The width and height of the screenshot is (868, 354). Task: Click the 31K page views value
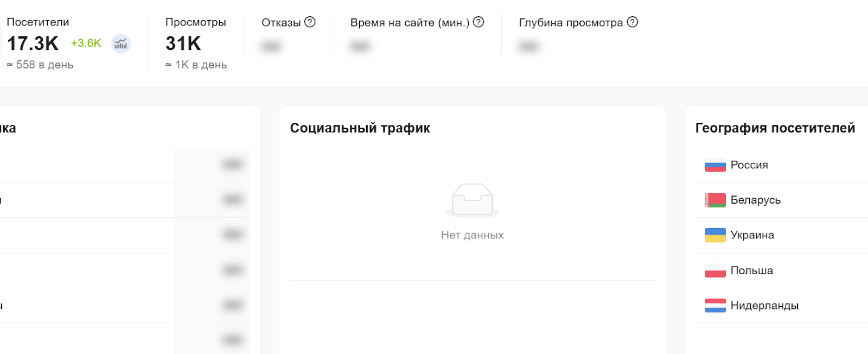183,43
